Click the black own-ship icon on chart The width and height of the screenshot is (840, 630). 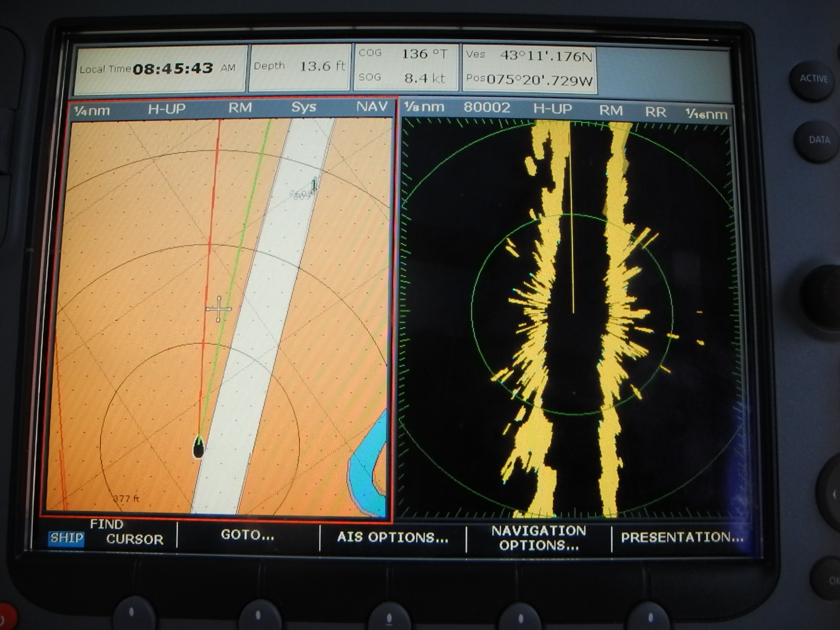[x=199, y=447]
